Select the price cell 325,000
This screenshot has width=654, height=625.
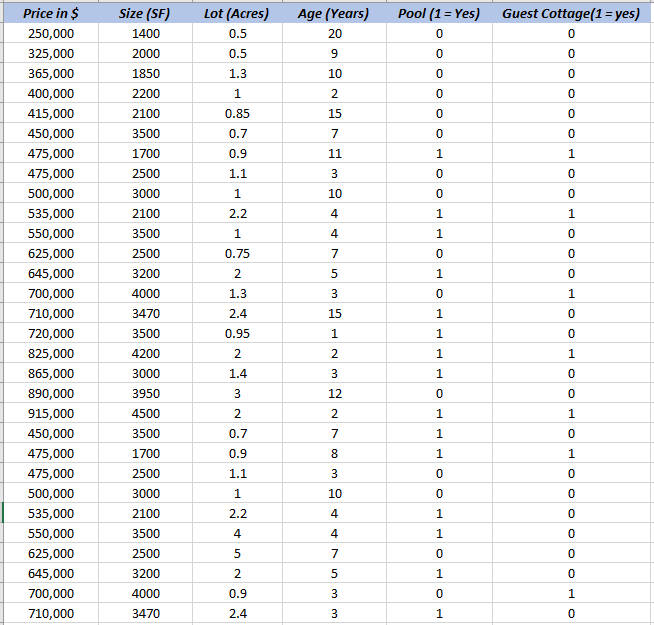click(51, 53)
